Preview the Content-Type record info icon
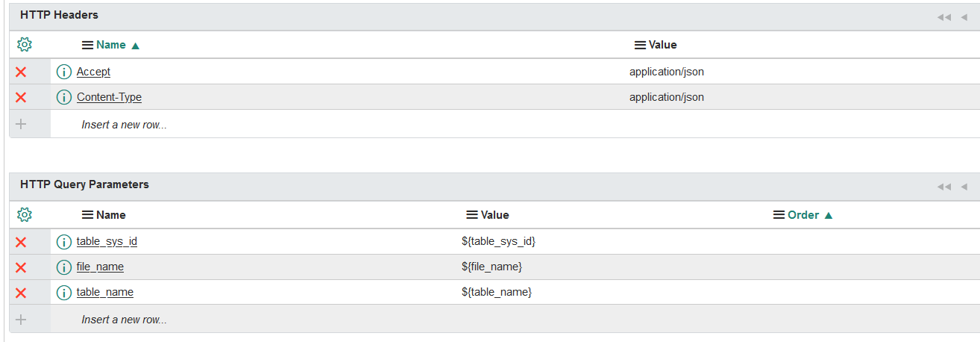The width and height of the screenshot is (980, 342). [x=64, y=98]
